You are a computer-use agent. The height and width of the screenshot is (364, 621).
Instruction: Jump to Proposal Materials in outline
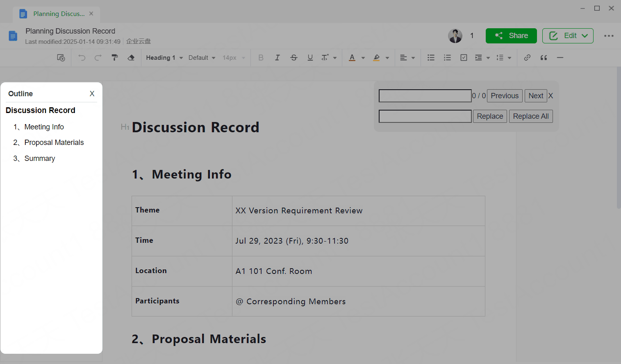click(x=54, y=142)
